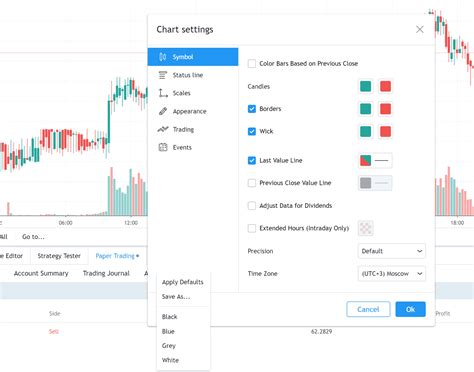This screenshot has height=372, width=474.
Task: Switch to the Strategy Tester tab
Action: [59, 256]
